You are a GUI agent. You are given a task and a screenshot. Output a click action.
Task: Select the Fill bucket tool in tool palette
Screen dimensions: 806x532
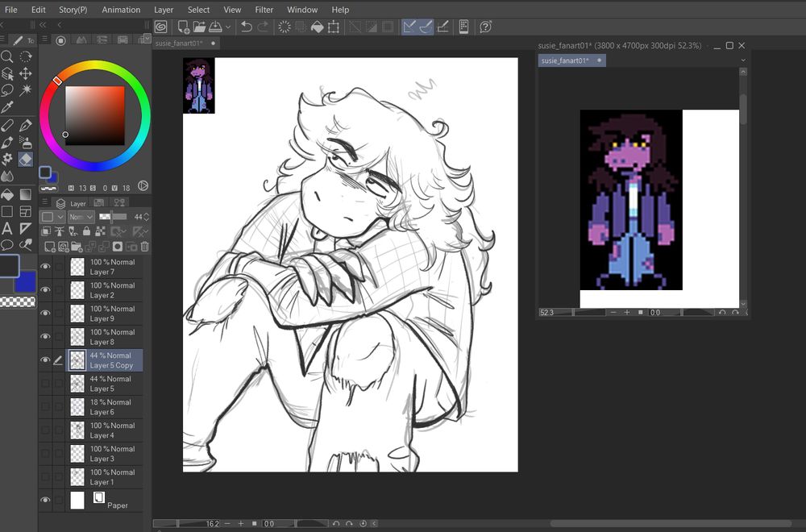pyautogui.click(x=7, y=194)
